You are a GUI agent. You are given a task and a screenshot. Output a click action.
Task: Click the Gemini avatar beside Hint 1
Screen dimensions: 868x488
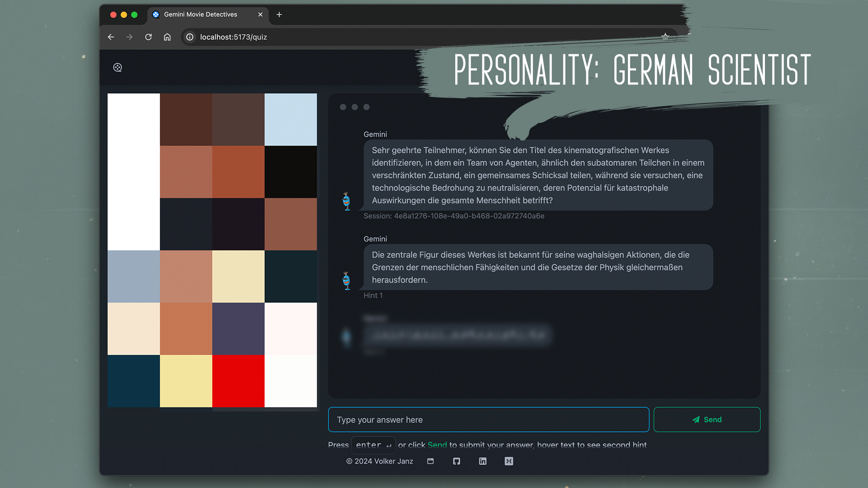[346, 281]
